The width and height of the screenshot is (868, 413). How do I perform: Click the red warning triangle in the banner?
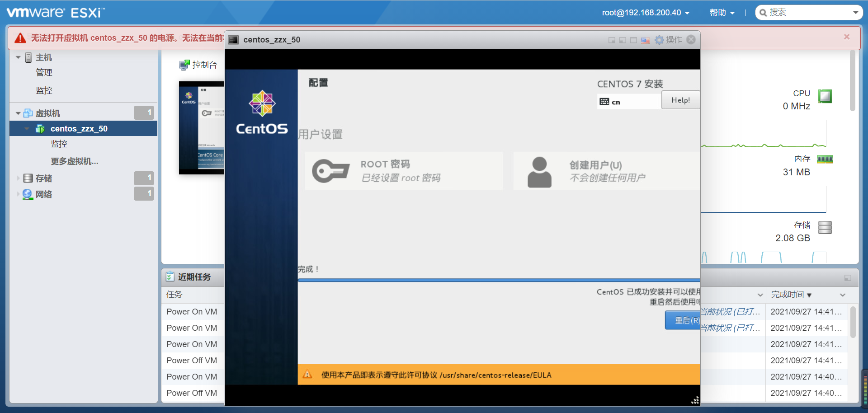[x=20, y=38]
